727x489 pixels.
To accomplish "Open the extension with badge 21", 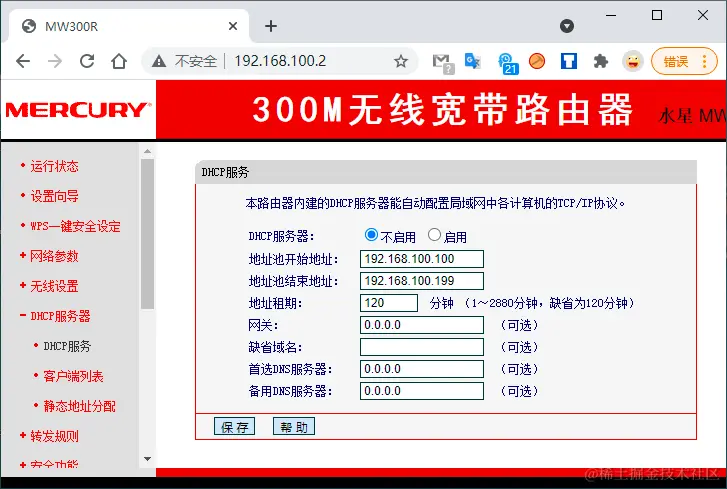I will pos(507,63).
